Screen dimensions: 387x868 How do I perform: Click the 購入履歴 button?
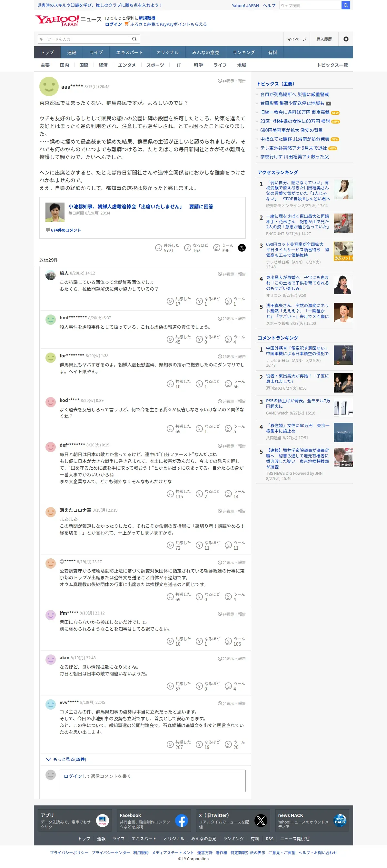pyautogui.click(x=324, y=39)
